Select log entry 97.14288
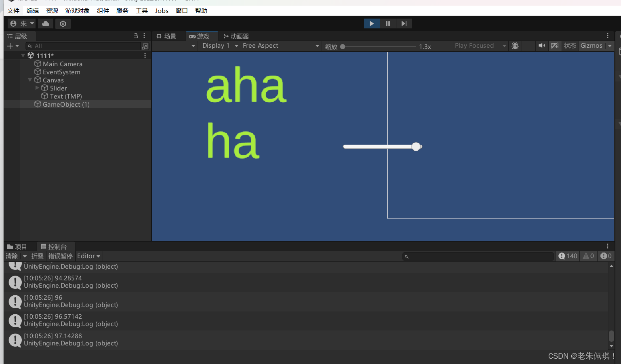 pyautogui.click(x=306, y=340)
